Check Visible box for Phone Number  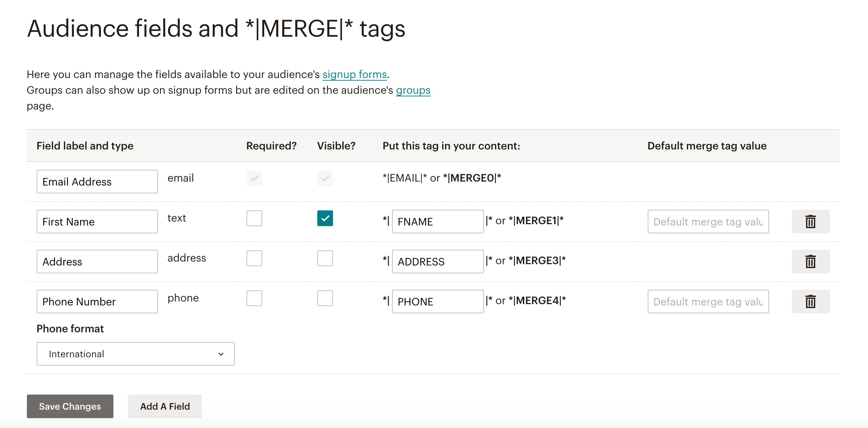[x=325, y=298]
